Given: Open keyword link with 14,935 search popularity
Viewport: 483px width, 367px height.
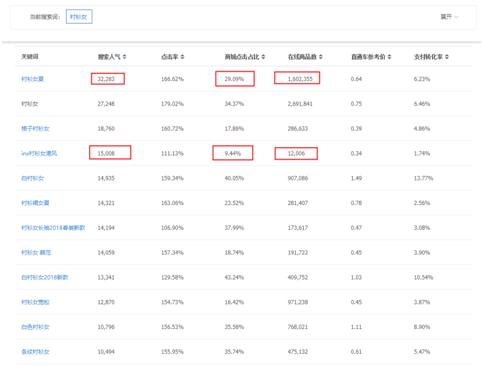Looking at the screenshot, I should point(32,178).
